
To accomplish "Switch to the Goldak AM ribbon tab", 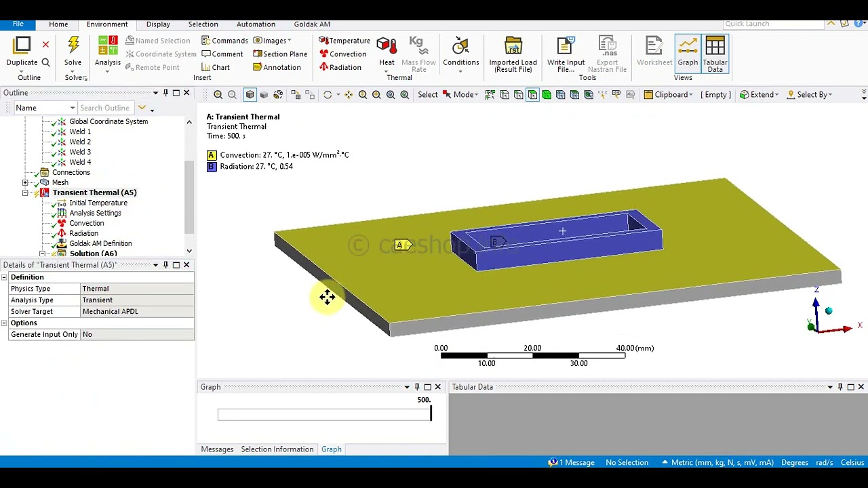I will (x=312, y=24).
